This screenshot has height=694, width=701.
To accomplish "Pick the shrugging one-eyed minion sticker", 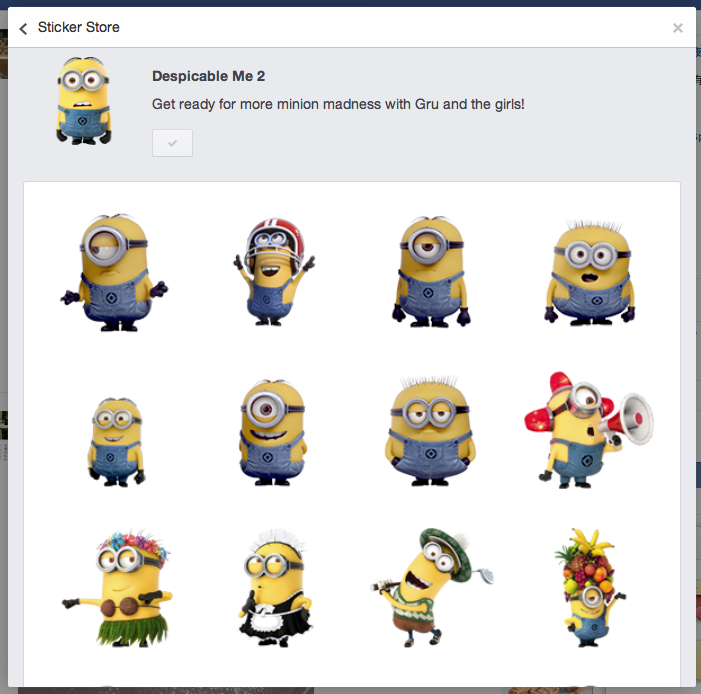I will coord(114,273).
